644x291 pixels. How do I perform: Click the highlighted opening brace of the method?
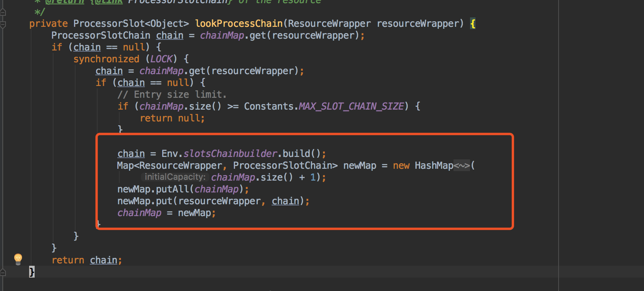[x=473, y=24]
